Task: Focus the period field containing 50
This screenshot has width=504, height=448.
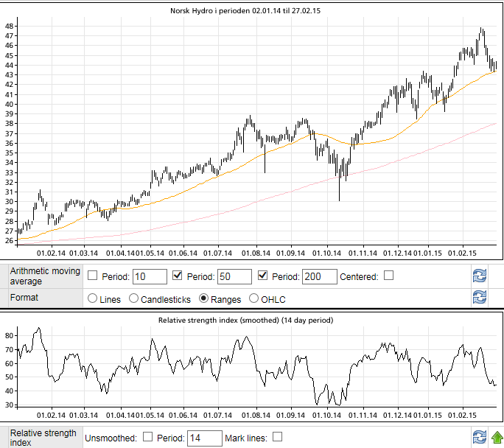Action: coord(234,276)
